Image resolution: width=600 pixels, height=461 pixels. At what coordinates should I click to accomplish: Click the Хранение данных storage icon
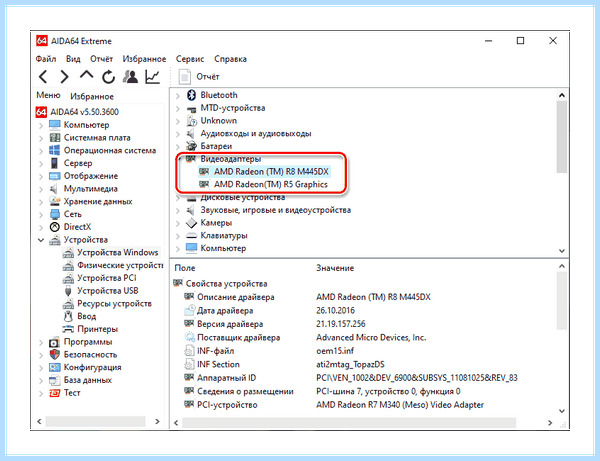pos(55,201)
